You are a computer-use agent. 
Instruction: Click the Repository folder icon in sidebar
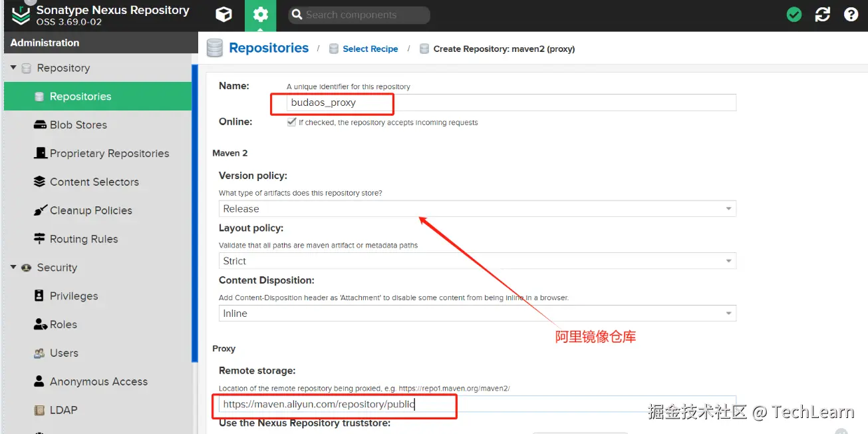pyautogui.click(x=27, y=68)
